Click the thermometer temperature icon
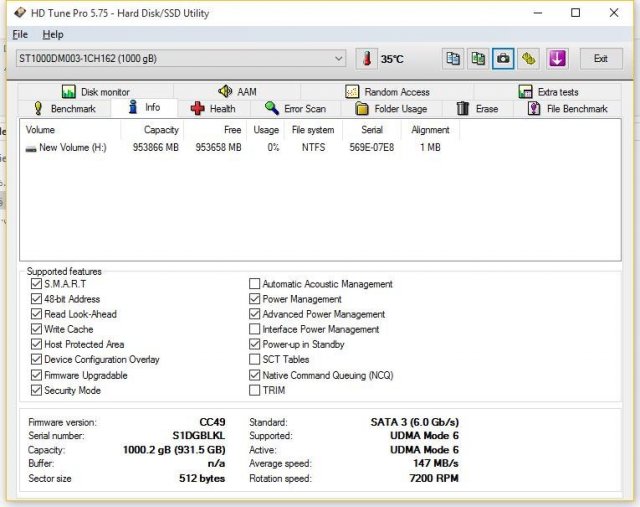 (367, 59)
